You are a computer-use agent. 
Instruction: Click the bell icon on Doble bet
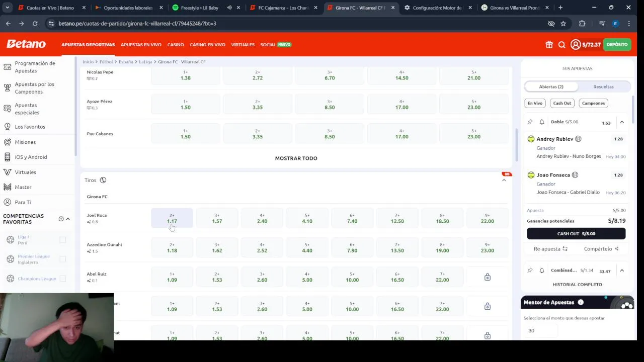pos(542,122)
